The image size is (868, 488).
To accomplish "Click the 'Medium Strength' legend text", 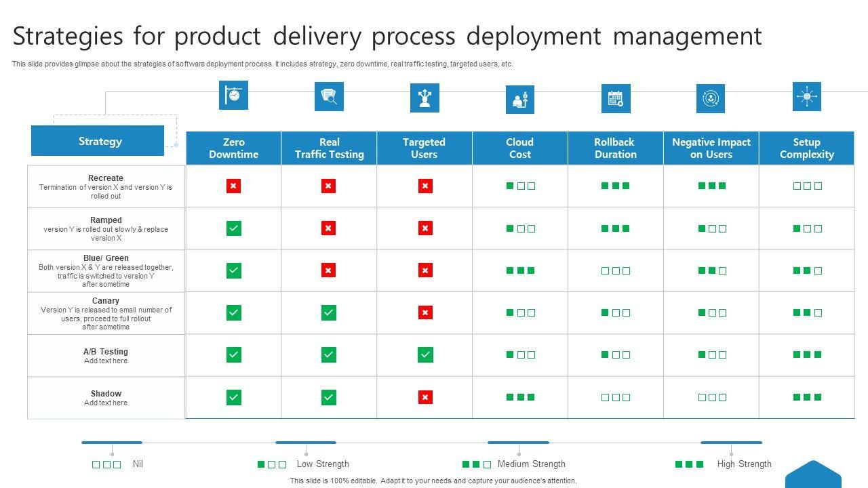I will [531, 464].
